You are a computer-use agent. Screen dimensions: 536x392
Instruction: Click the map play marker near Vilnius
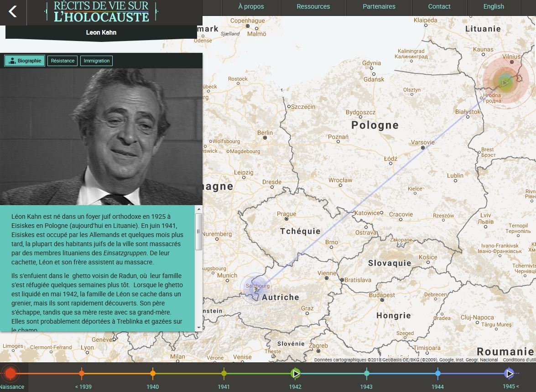coord(505,82)
